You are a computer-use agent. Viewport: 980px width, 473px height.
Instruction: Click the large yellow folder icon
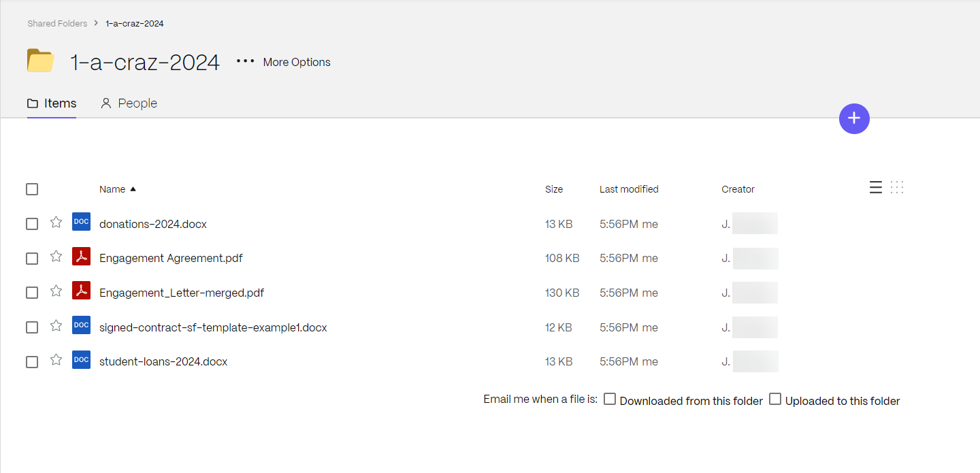(41, 61)
